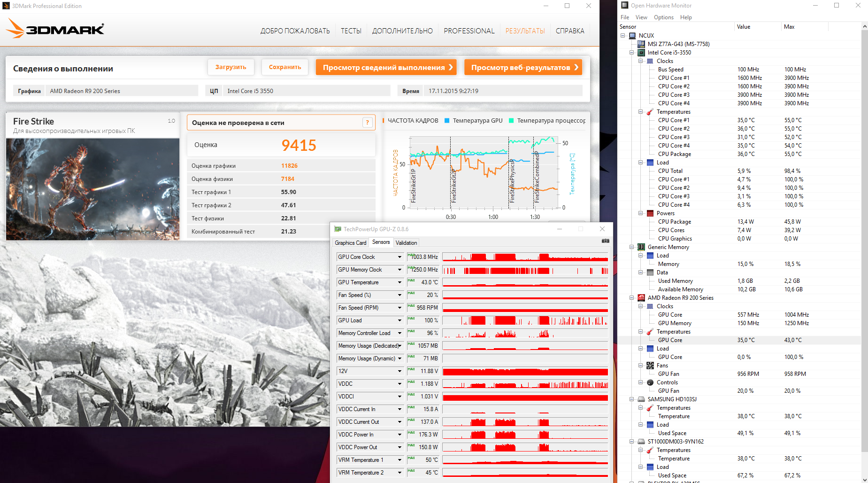Open the PROFESSIONAL section
868x483 pixels.
469,31
